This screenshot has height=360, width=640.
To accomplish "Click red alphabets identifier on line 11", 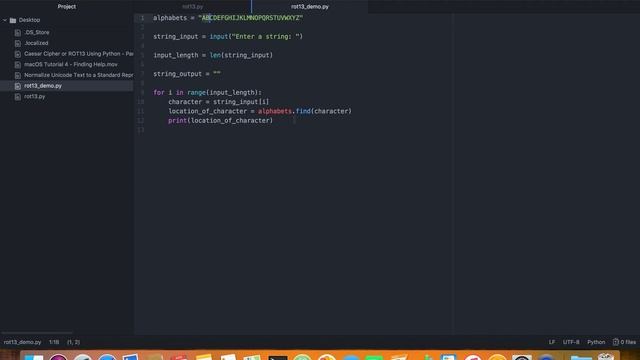I will pos(275,111).
